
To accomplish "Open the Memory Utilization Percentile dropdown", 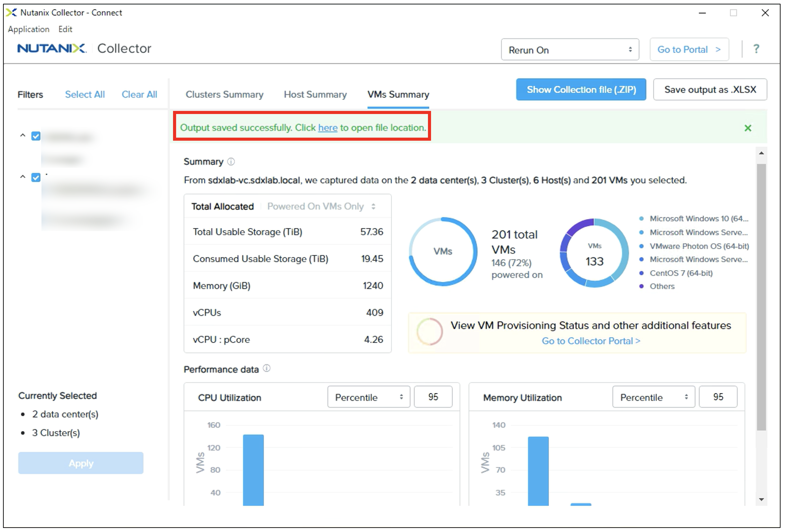I will pyautogui.click(x=654, y=397).
